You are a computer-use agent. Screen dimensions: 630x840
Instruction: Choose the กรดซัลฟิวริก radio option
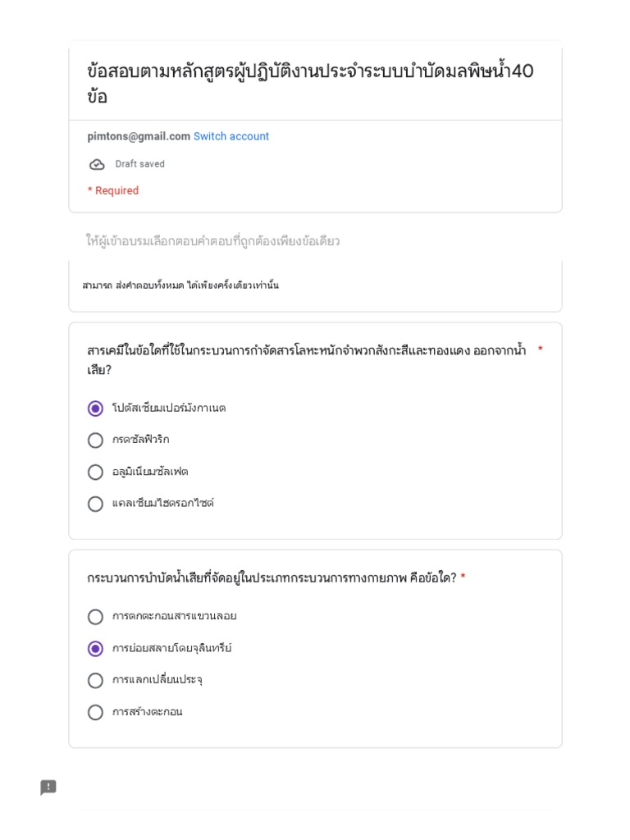click(x=96, y=441)
